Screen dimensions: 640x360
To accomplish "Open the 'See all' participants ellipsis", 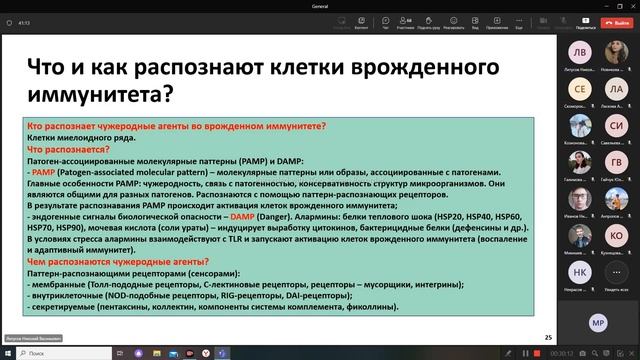I will pos(616,272).
